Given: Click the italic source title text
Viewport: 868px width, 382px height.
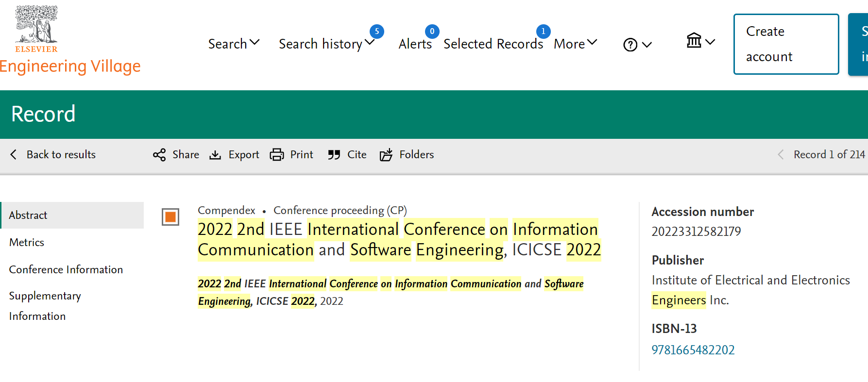Looking at the screenshot, I should (x=391, y=292).
